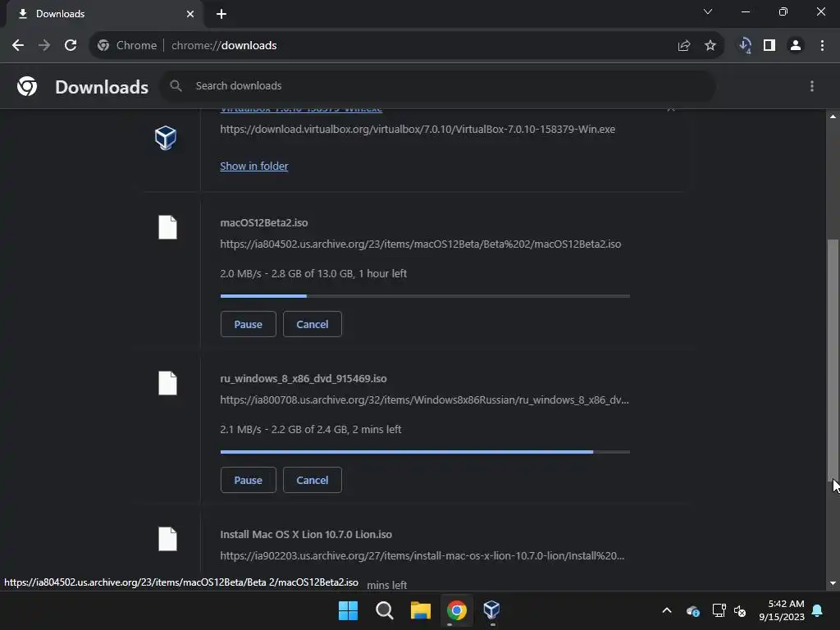Click the browser forward arrow
Image resolution: width=840 pixels, height=630 pixels.
(x=44, y=46)
